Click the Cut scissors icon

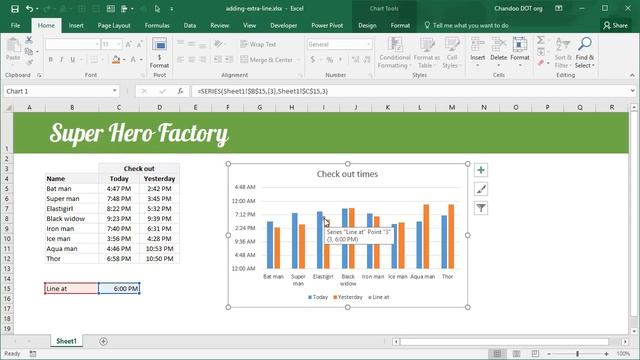pos(29,40)
